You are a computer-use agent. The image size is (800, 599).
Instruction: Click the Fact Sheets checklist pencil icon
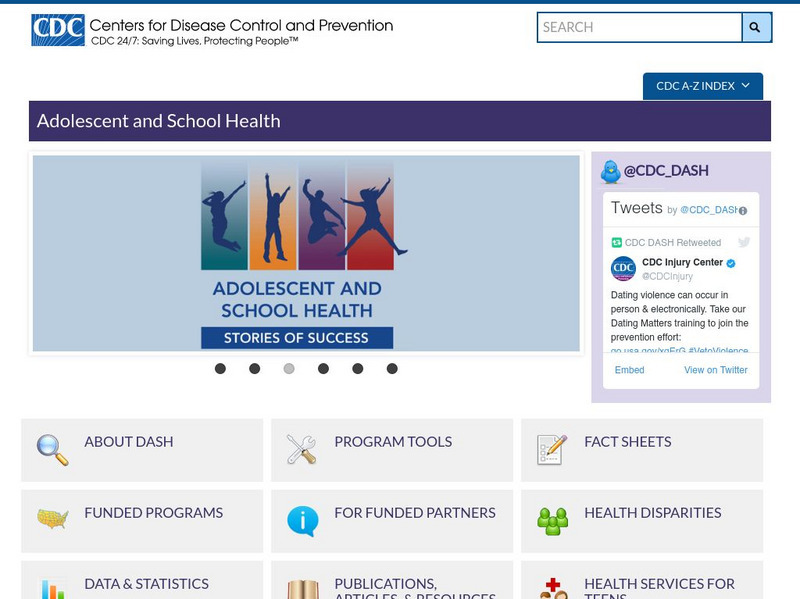pos(552,450)
